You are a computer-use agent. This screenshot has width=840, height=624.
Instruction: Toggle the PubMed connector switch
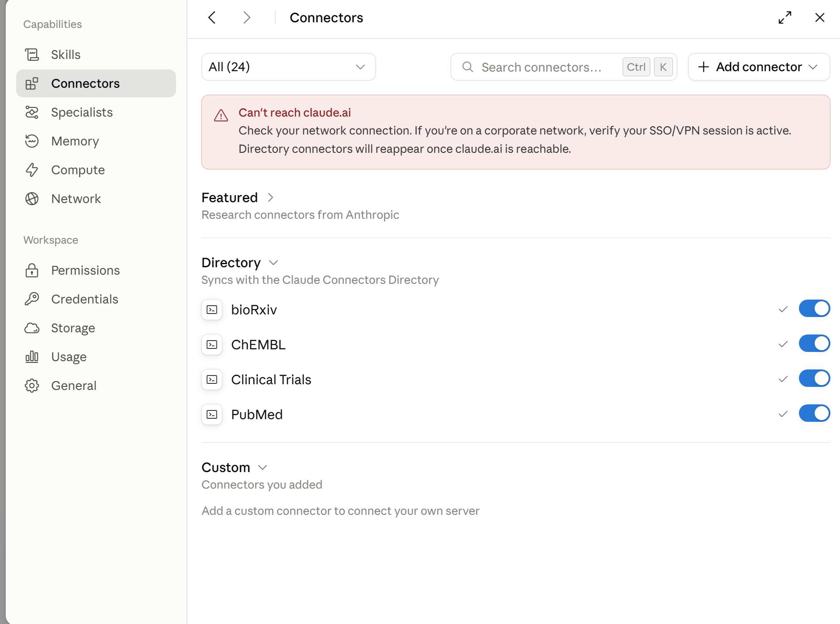tap(814, 414)
